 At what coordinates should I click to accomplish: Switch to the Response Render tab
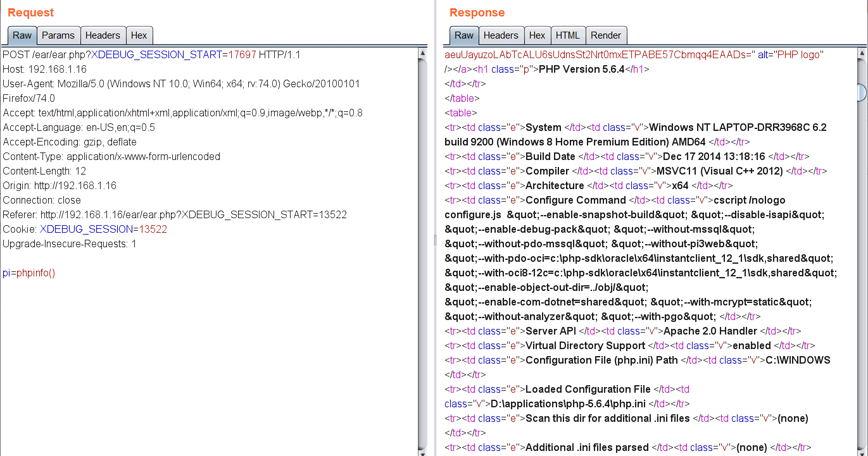(606, 35)
